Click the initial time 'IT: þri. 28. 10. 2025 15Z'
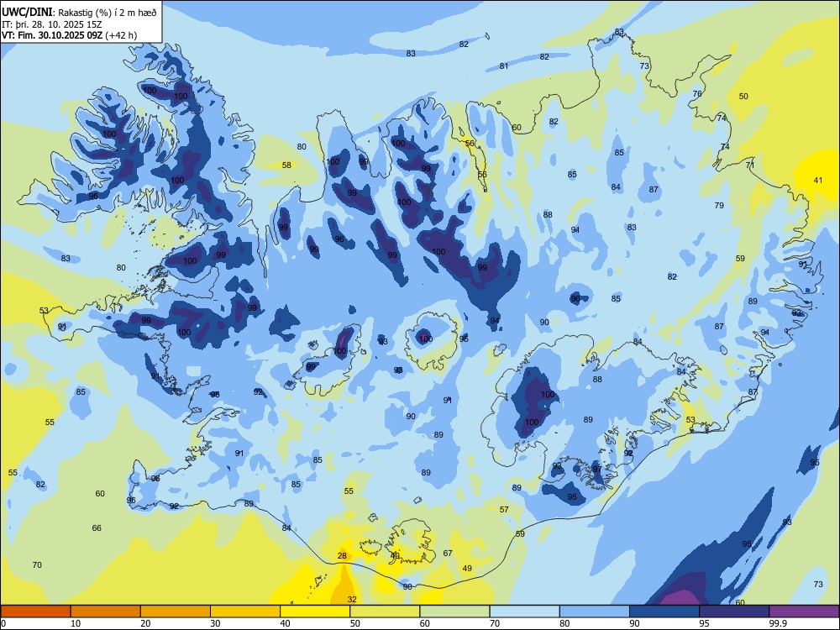Screen dimensions: 840x630 click(x=52, y=24)
